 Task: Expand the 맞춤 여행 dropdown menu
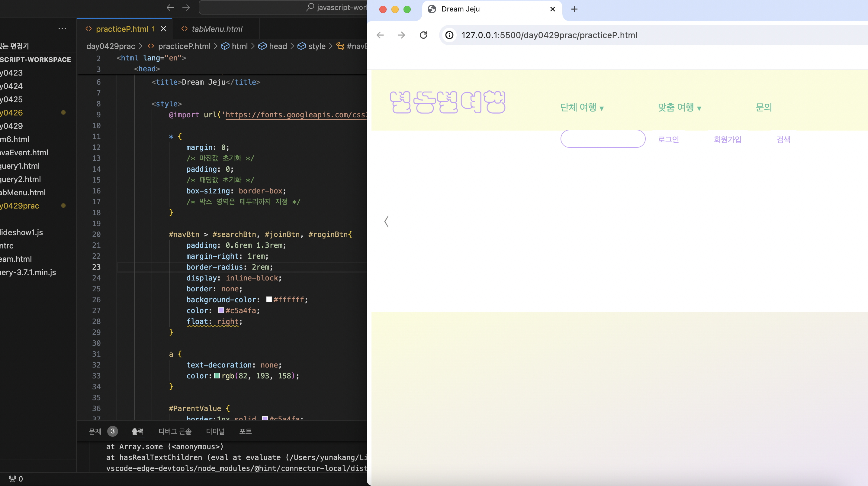pyautogui.click(x=679, y=107)
